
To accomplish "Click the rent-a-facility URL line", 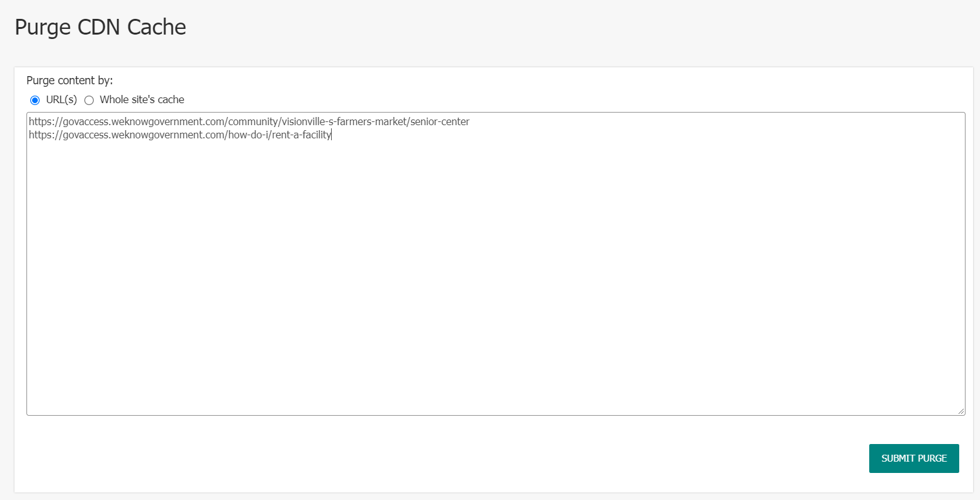I will 180,135.
